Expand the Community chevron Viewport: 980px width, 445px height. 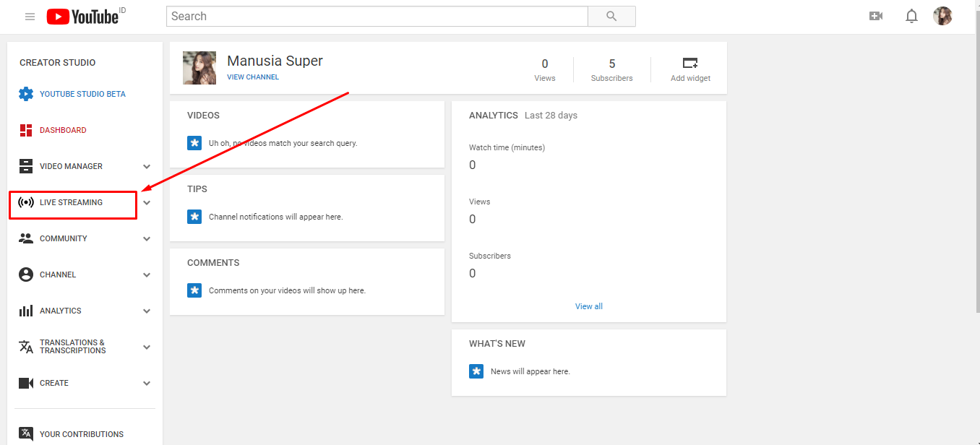(x=147, y=239)
